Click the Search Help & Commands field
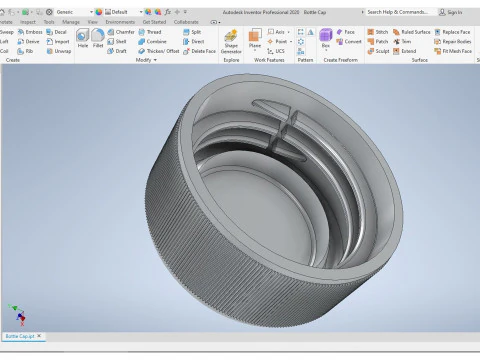This screenshot has height=360, width=480. coord(401,12)
